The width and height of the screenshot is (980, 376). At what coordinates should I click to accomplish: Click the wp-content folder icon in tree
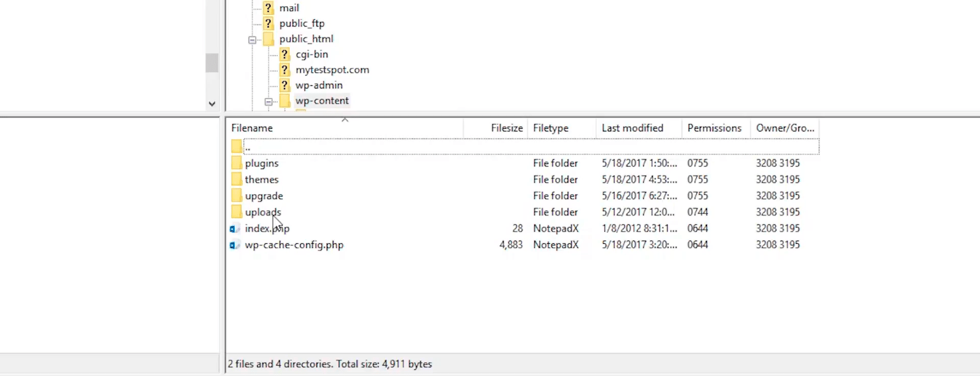click(284, 101)
